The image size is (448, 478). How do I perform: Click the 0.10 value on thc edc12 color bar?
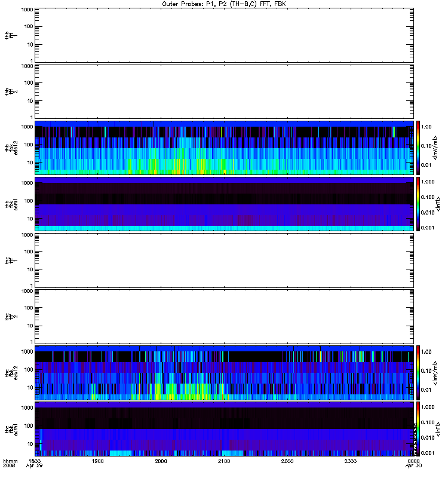[x=426, y=370]
